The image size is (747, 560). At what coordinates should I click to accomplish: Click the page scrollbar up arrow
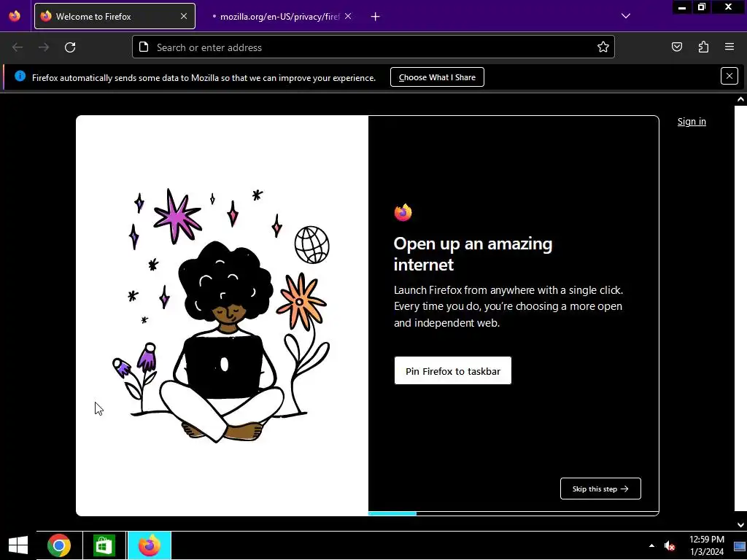(740, 99)
